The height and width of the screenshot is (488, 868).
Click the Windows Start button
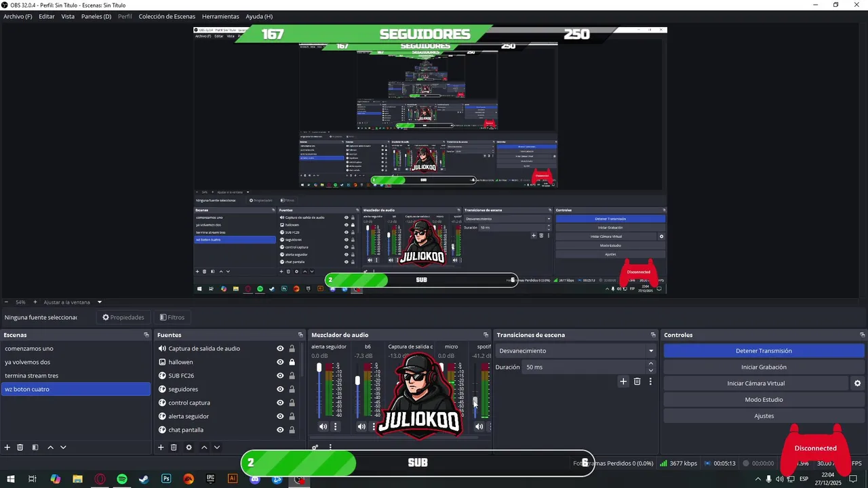(11, 479)
